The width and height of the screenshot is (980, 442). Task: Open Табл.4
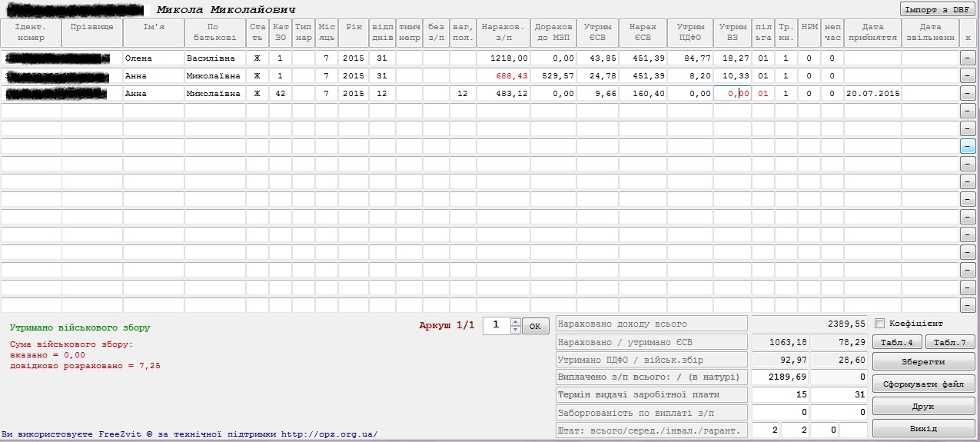click(x=897, y=343)
